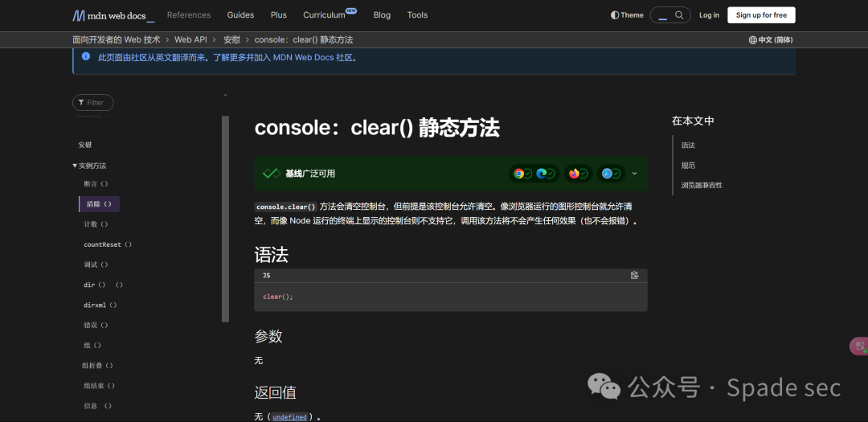This screenshot has width=868, height=422.
Task: Jump to 浏览器兼容性 in table of contents
Action: [x=702, y=185]
